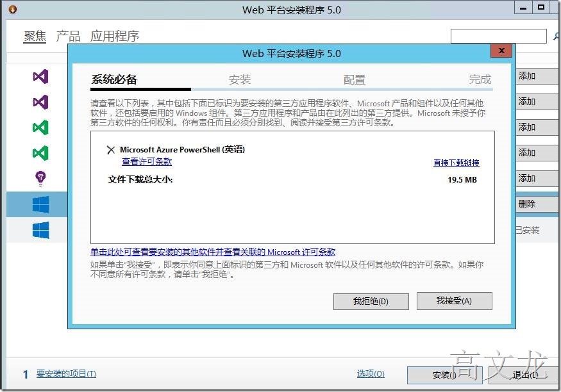Screen dimensions: 561x392
Task: Click the purple lightbulb product icon
Action: pos(40,179)
